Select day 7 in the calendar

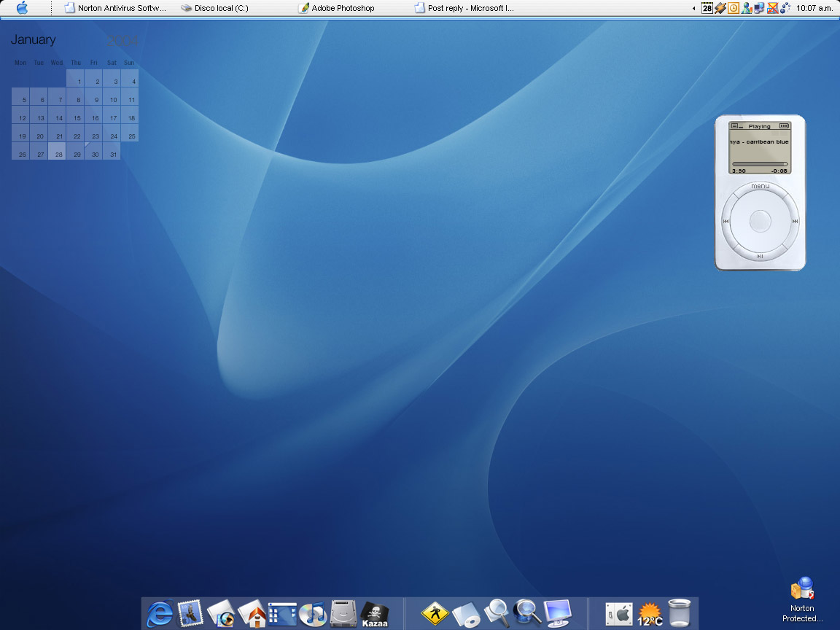pos(57,96)
